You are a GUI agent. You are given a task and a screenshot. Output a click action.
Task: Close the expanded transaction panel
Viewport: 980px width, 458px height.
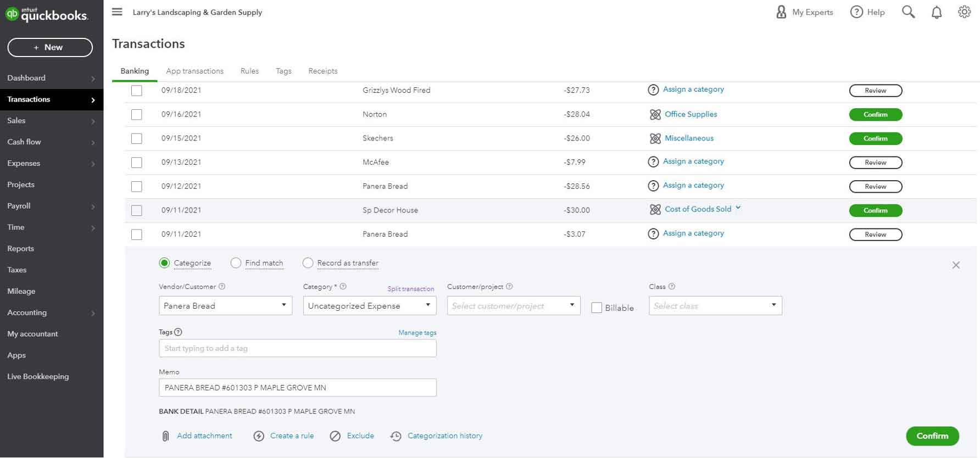(956, 265)
